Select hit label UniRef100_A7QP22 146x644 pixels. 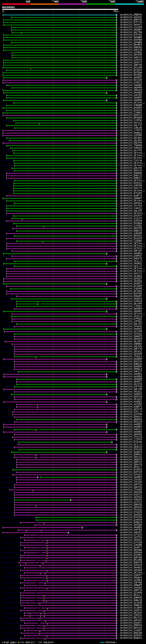pos(131,83)
